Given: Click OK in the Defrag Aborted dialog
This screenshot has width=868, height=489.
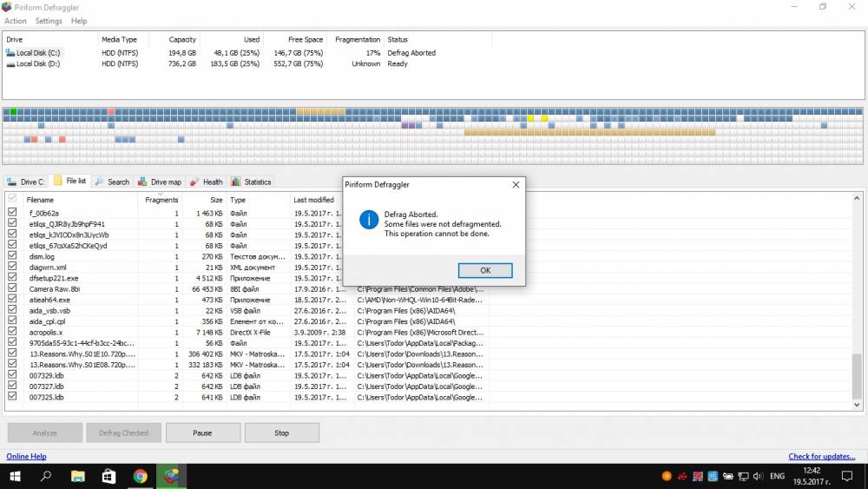Looking at the screenshot, I should (x=485, y=270).
